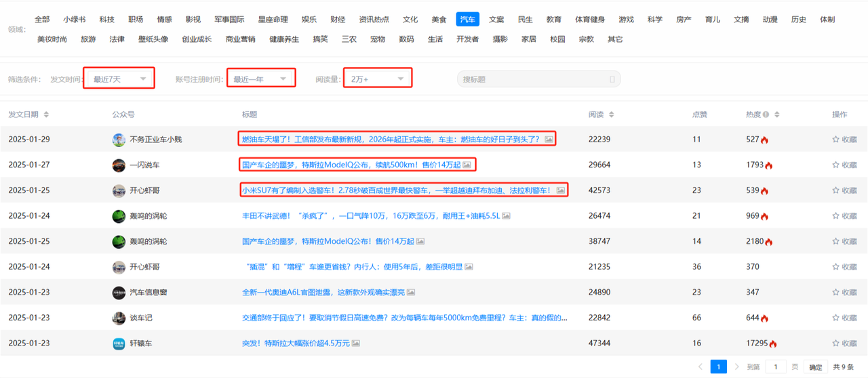Click 轰鸣的涡轮 avatar in 2025-01-24 row
868x378 pixels.
point(119,216)
